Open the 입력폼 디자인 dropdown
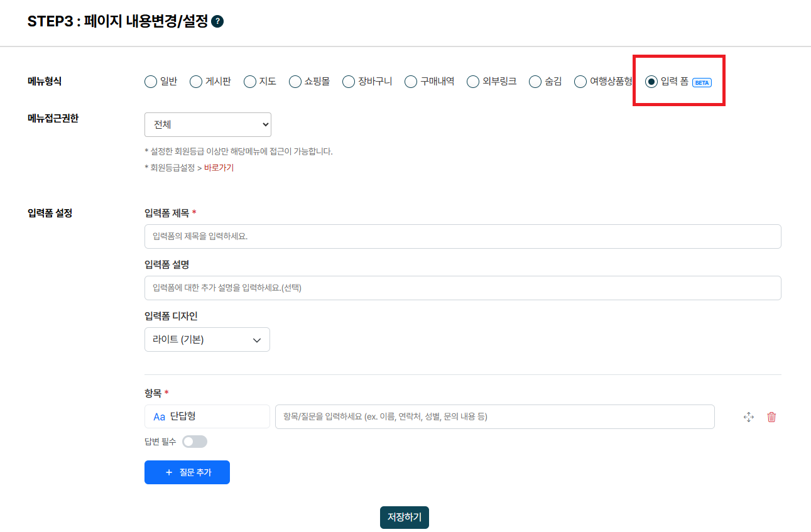 tap(207, 339)
